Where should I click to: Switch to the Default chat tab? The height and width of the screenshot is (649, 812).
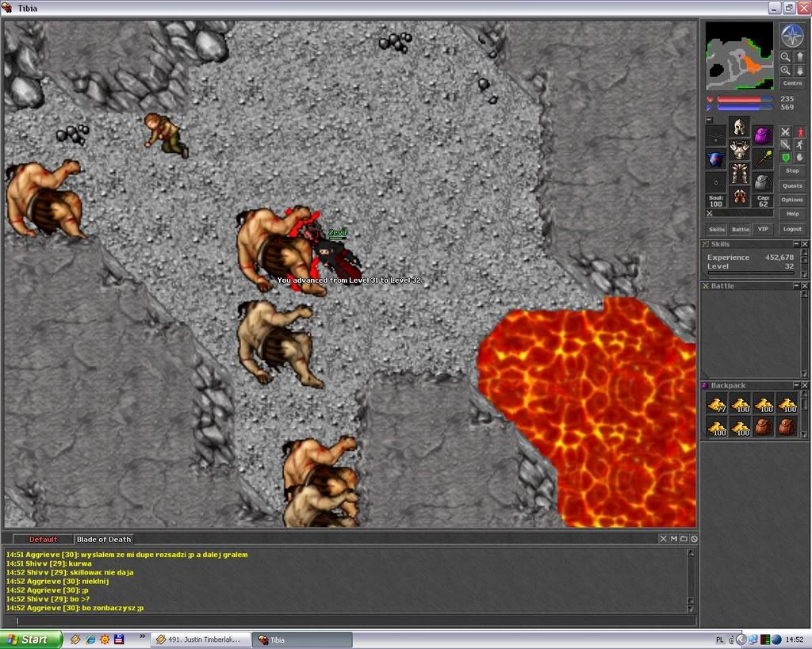(43, 540)
